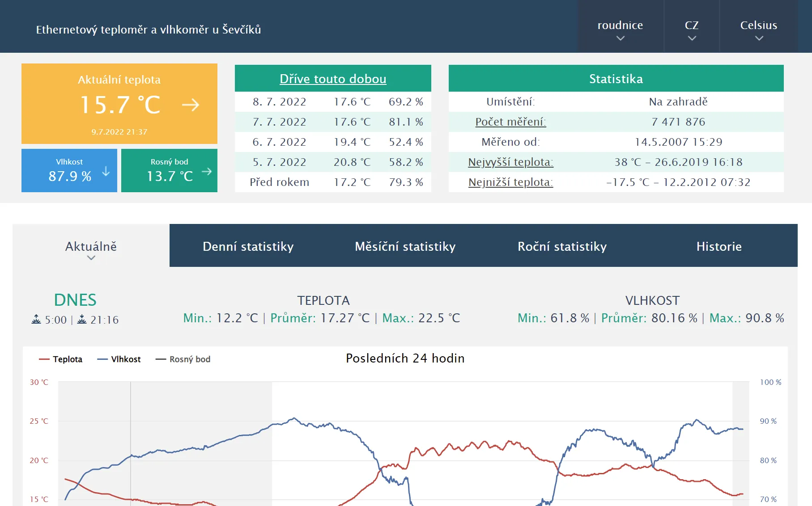Click the sunrise icon next to 5:00

36,320
